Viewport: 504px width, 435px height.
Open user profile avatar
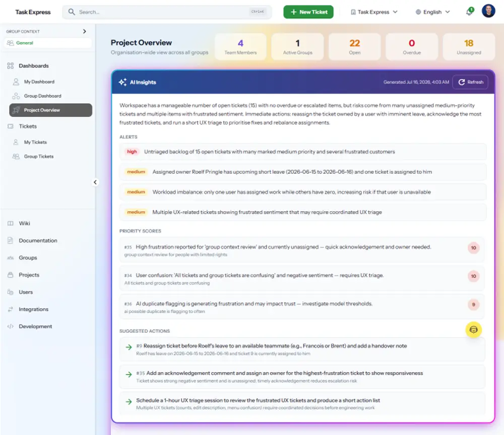pos(488,11)
